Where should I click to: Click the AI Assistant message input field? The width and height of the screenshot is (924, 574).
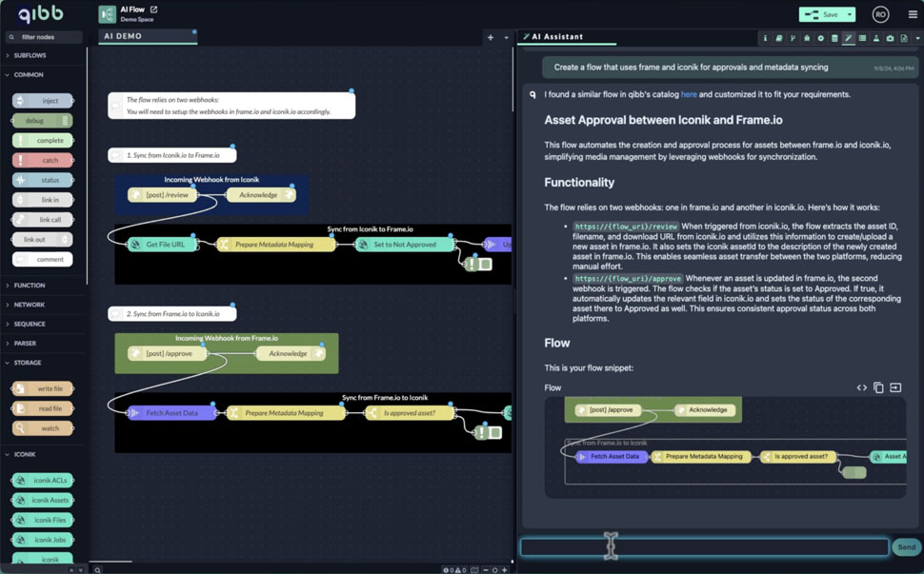(x=704, y=546)
